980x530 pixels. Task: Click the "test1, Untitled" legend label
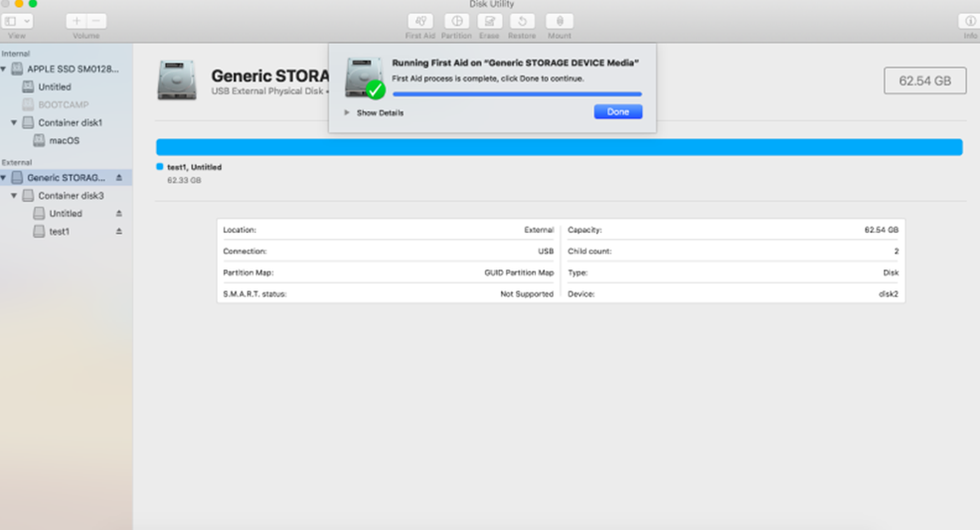click(195, 167)
